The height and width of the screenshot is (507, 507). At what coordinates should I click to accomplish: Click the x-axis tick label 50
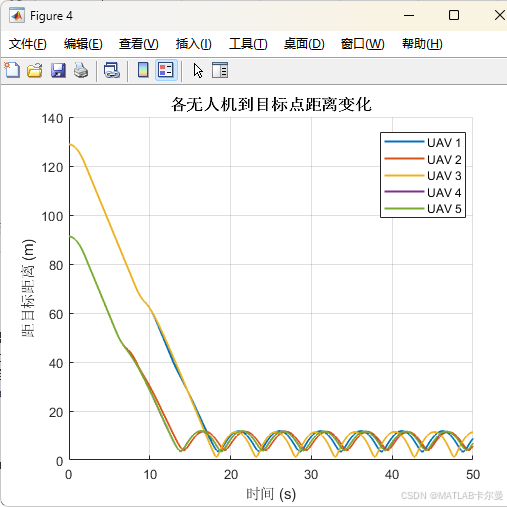tap(473, 474)
